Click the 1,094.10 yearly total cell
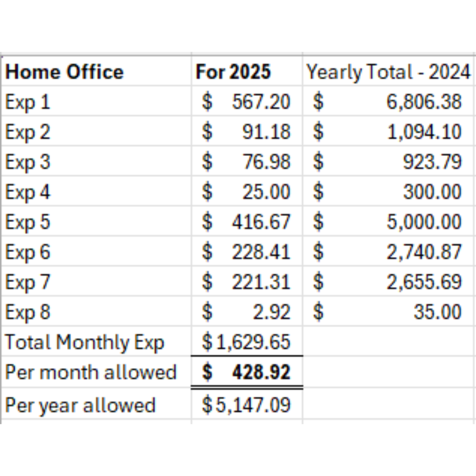 click(x=424, y=132)
